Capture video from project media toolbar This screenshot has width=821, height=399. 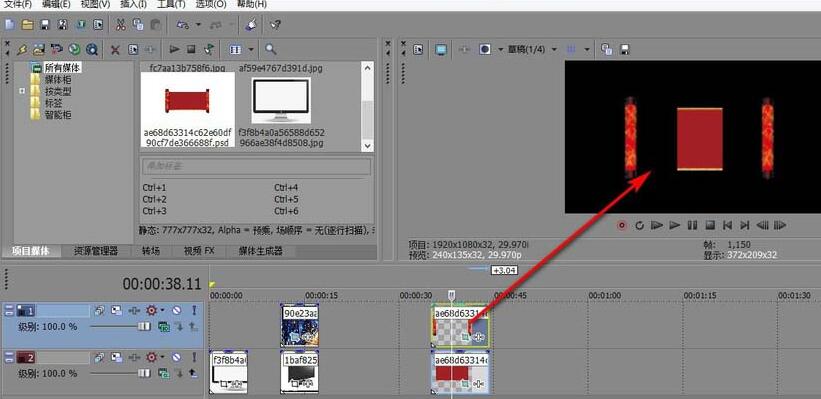pos(57,49)
